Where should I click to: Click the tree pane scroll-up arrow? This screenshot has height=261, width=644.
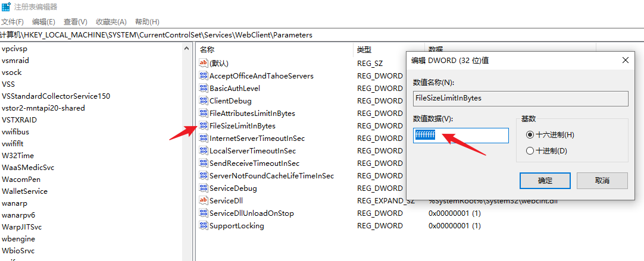[x=186, y=48]
